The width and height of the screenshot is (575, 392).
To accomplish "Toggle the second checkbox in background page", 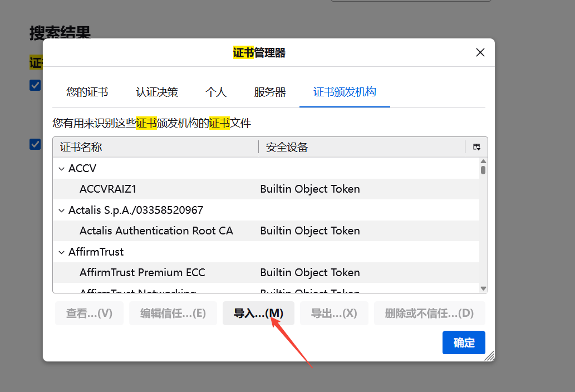I will (x=35, y=144).
